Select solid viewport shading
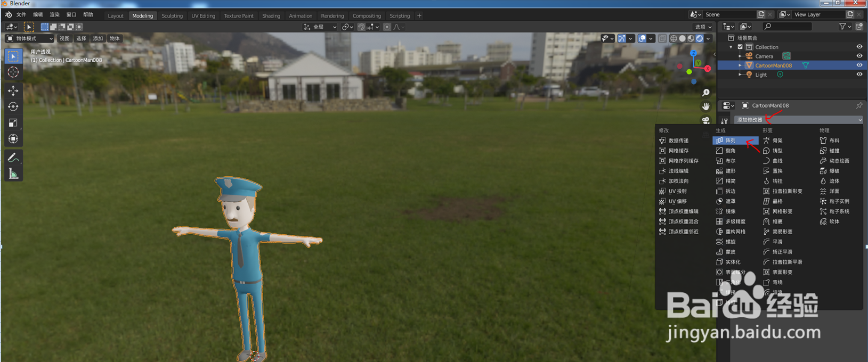The height and width of the screenshot is (362, 868). [682, 38]
